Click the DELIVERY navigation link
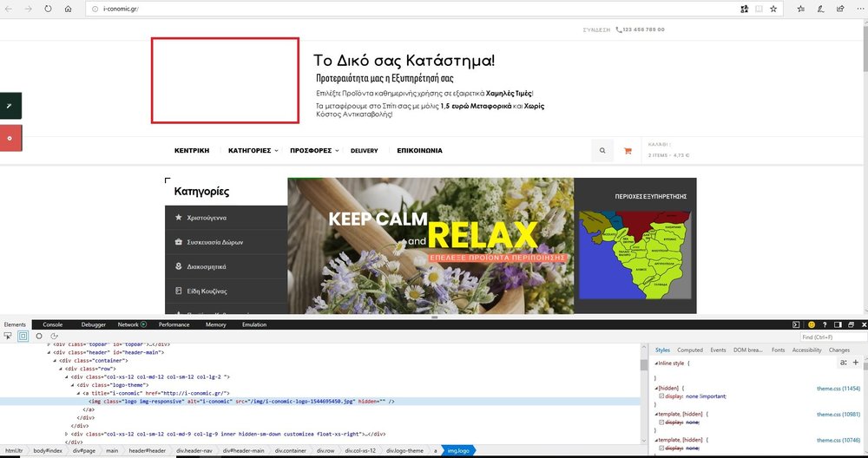 (365, 150)
